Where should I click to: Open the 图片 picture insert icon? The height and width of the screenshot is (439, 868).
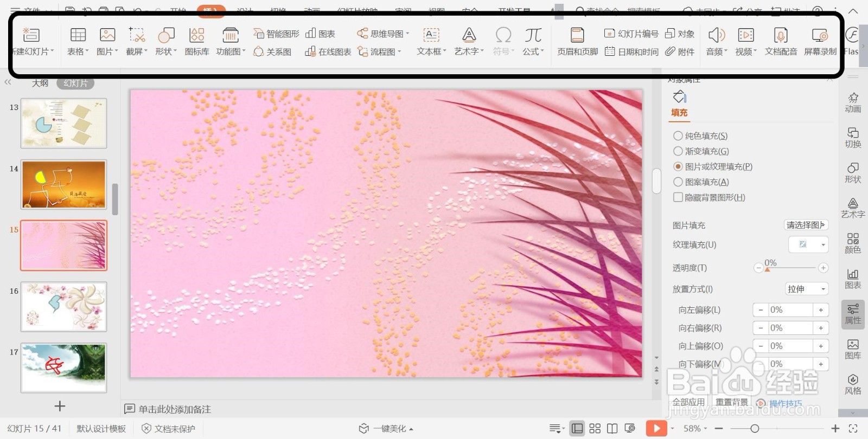107,35
